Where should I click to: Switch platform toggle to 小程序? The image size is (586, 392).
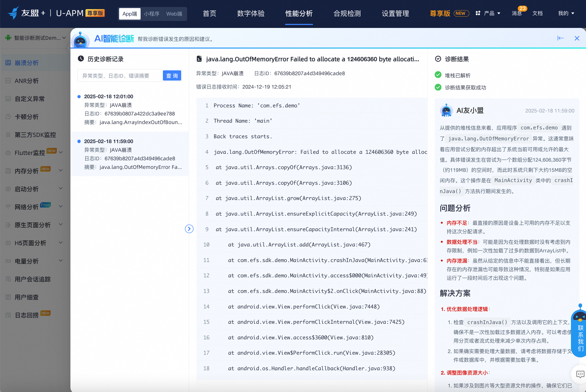click(x=152, y=14)
